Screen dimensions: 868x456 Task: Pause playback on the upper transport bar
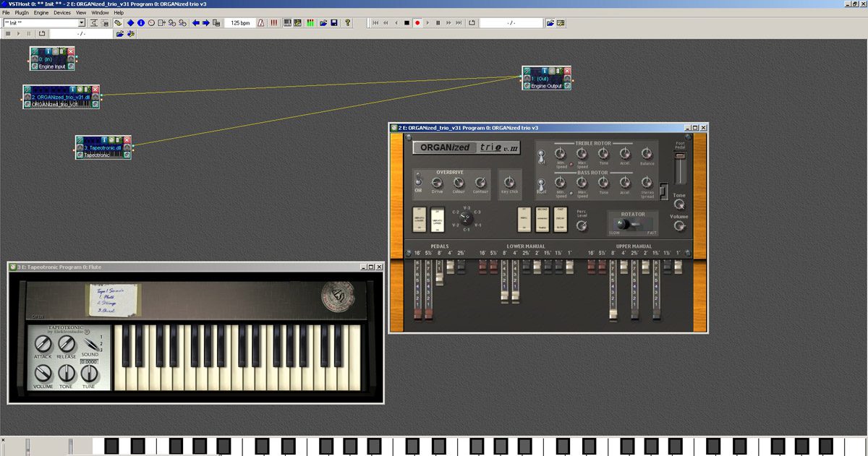pos(438,23)
